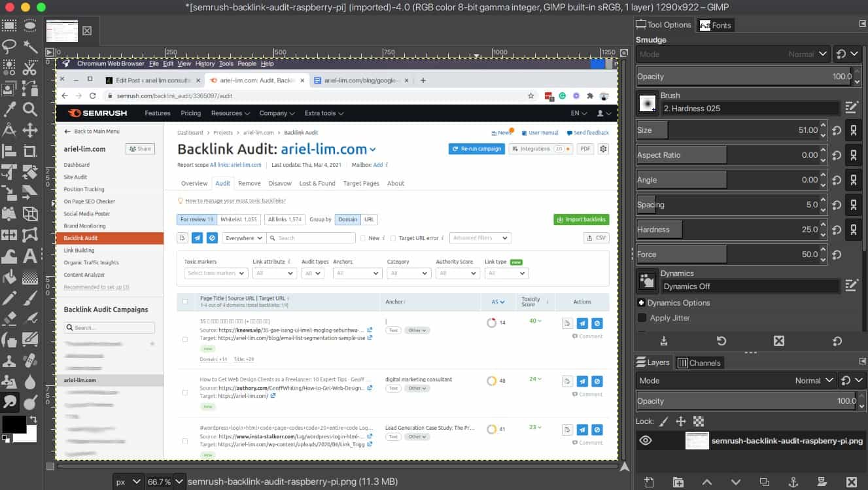Select the Crop tool
The width and height of the screenshot is (868, 490).
30,151
